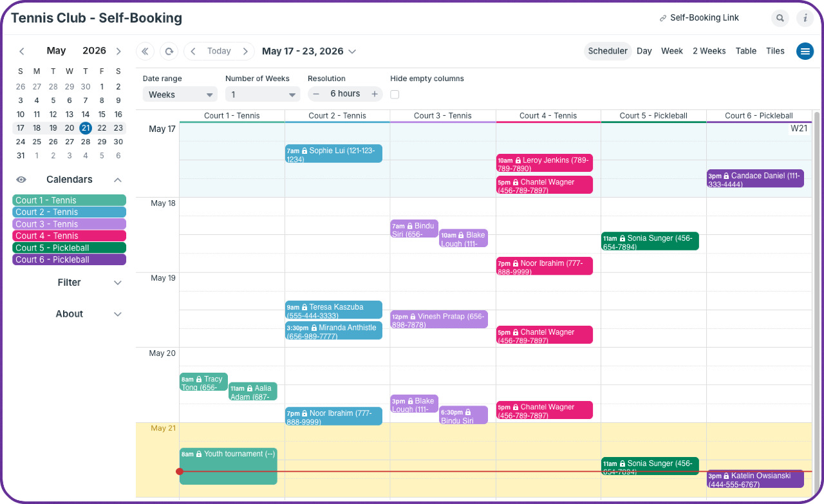Open Miranda Anthistle 3:30pm booking
This screenshot has width=824, height=504.
click(x=333, y=331)
